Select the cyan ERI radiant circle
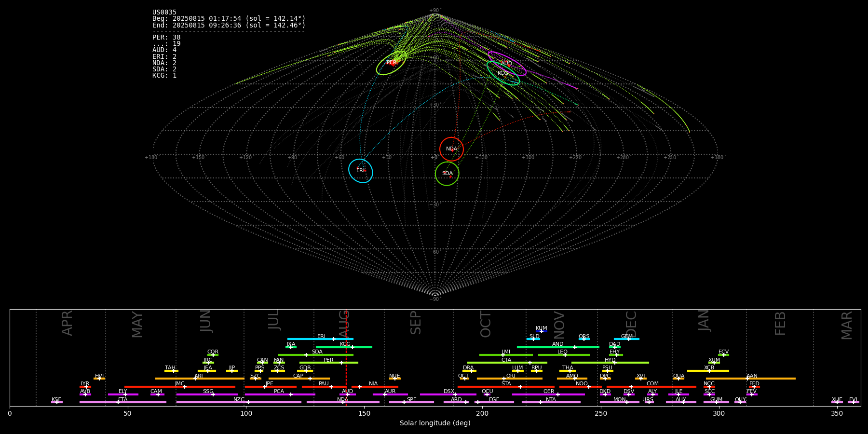The width and height of the screenshot is (868, 434). pos(361,171)
